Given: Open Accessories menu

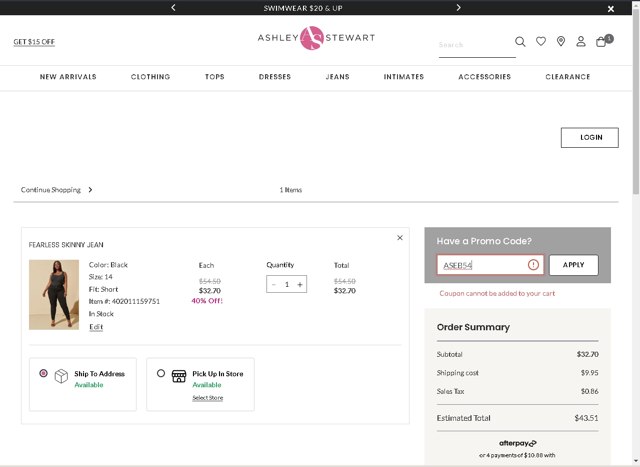Looking at the screenshot, I should click(x=484, y=77).
